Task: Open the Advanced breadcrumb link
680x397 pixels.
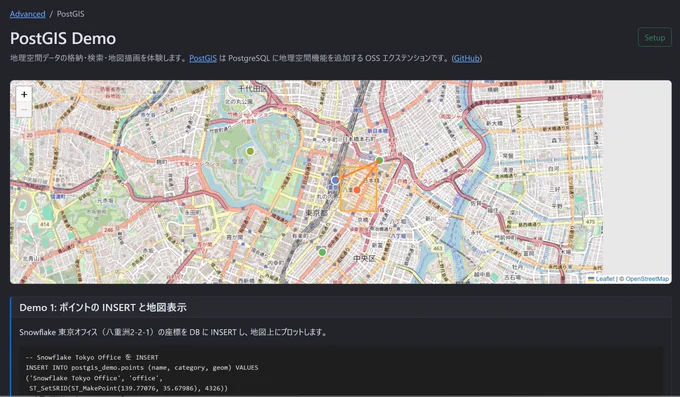Action: 28,14
